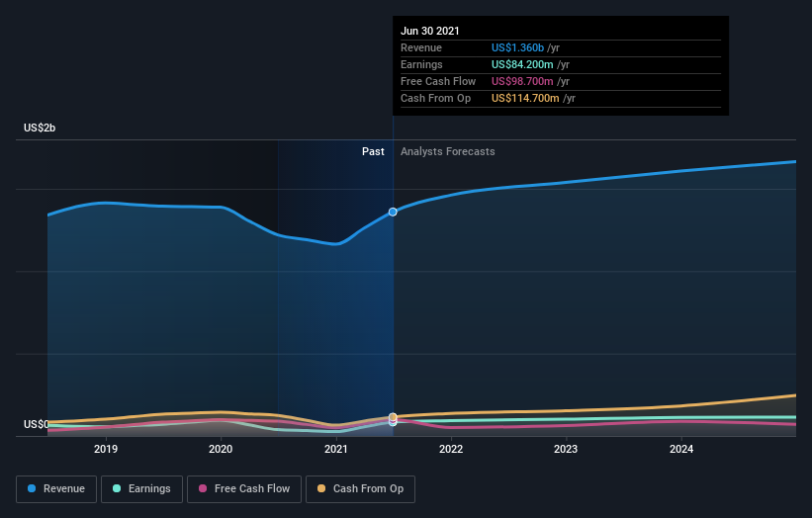Image resolution: width=812 pixels, height=518 pixels.
Task: Click the US$0 y-axis label
Action: [37, 424]
